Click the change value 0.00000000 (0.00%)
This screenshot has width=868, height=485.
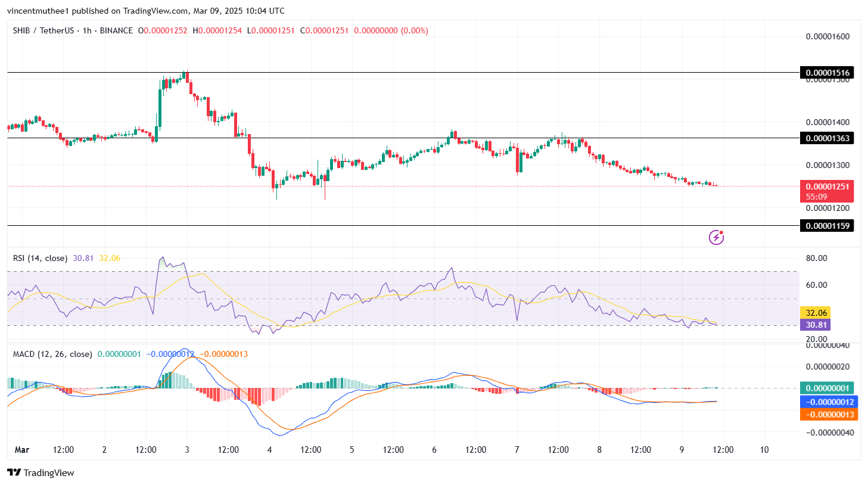(391, 30)
